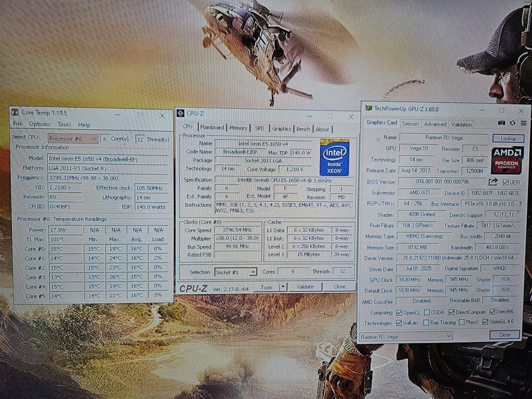Click the Bandwidth value 483.8 GB/s
This screenshot has height=399, width=532.
497,247
